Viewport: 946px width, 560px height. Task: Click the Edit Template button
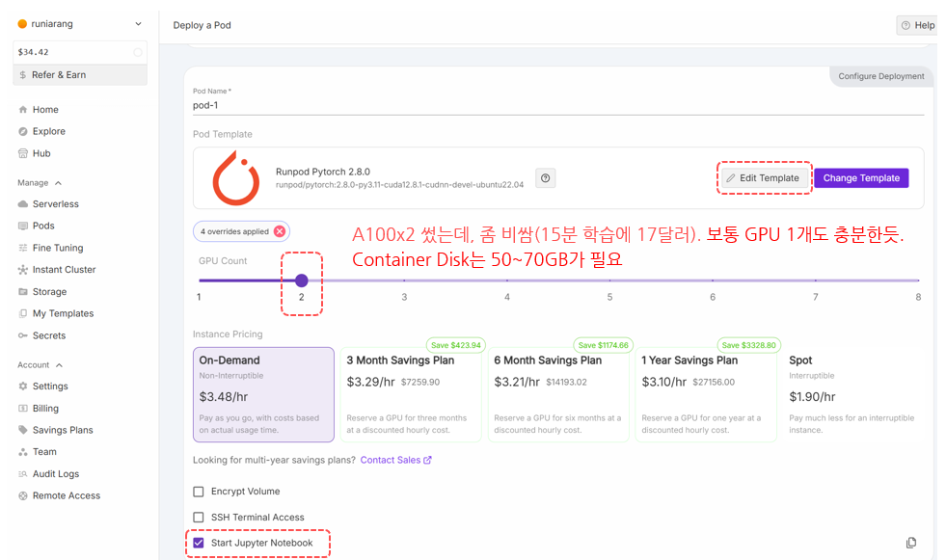[764, 177]
